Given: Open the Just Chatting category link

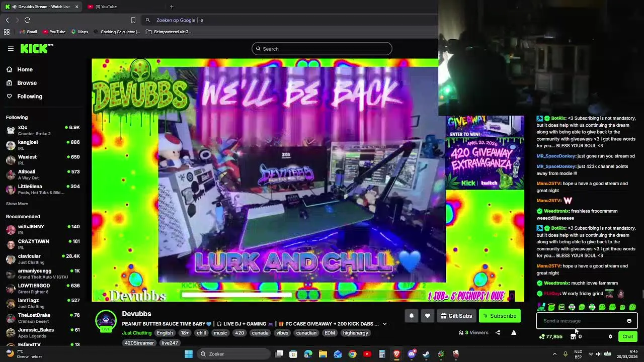Looking at the screenshot, I should pos(136,333).
